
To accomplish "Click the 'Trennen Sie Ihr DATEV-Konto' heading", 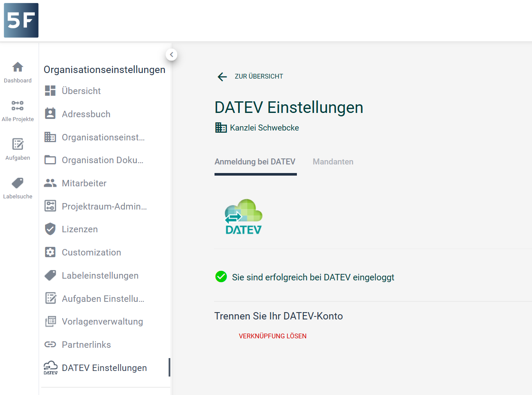I will coord(278,316).
